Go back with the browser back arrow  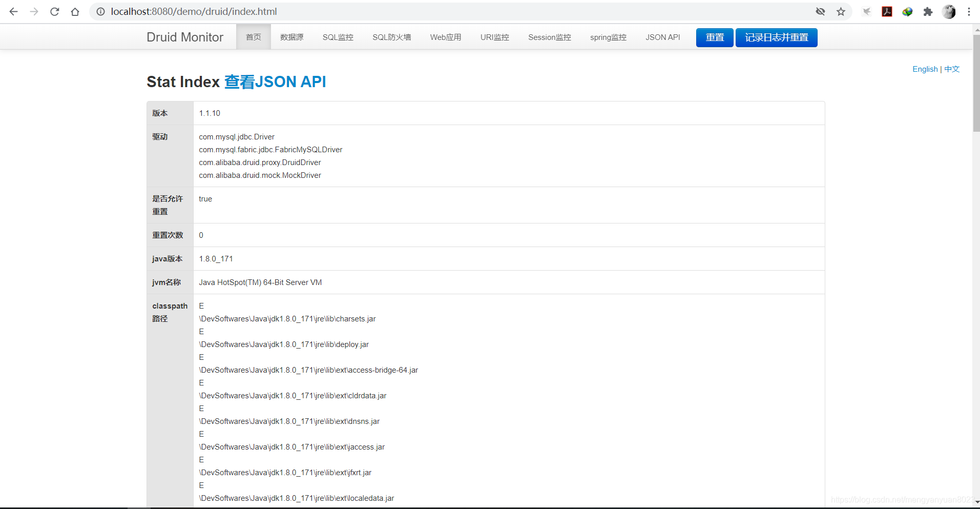(14, 11)
